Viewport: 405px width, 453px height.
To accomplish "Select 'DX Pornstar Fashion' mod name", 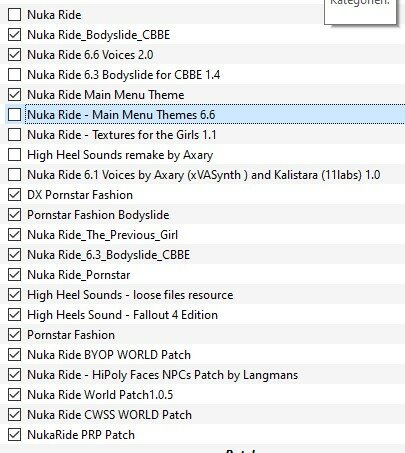I will pyautogui.click(x=80, y=195).
